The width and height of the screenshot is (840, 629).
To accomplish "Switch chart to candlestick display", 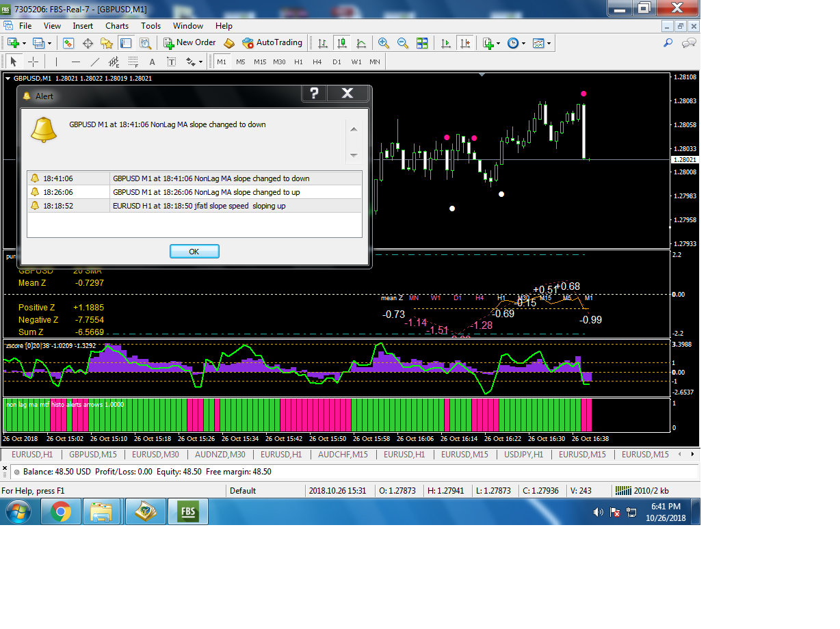I will [x=341, y=43].
